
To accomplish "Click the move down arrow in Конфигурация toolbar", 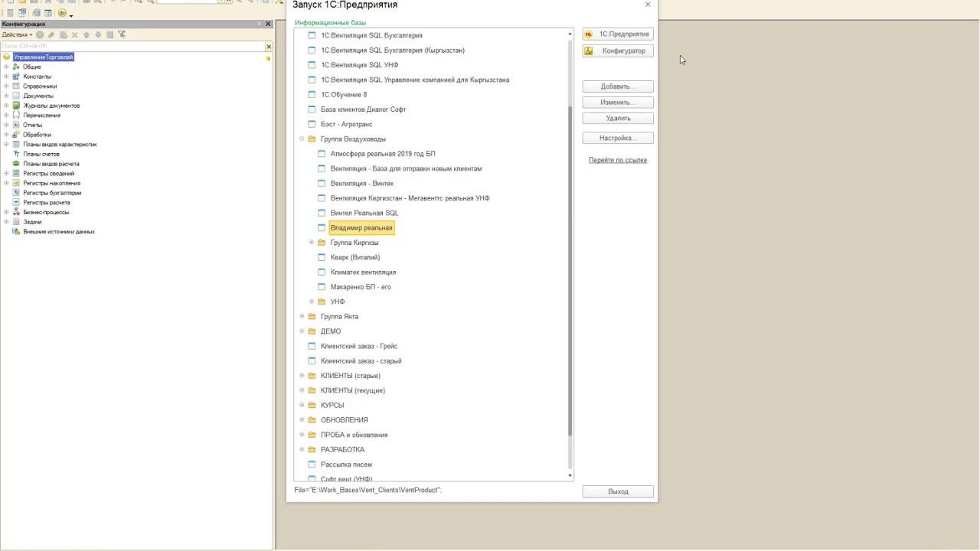I will click(98, 34).
